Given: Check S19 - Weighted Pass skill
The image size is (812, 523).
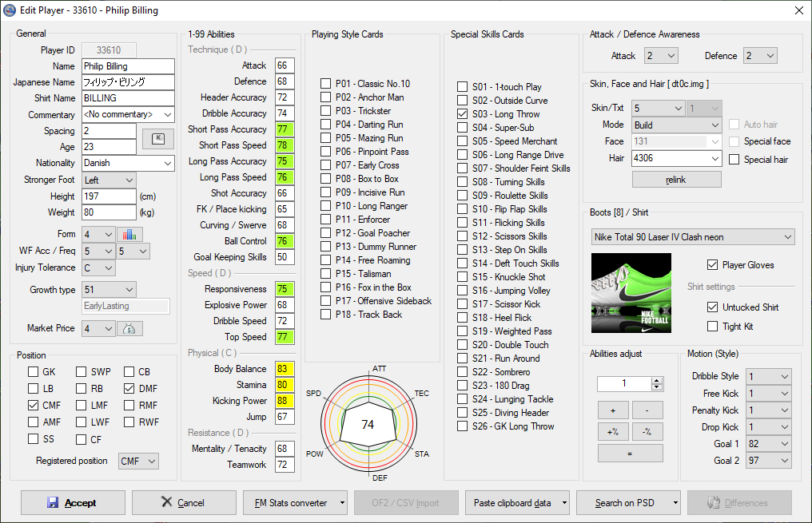Looking at the screenshot, I should pos(463,331).
